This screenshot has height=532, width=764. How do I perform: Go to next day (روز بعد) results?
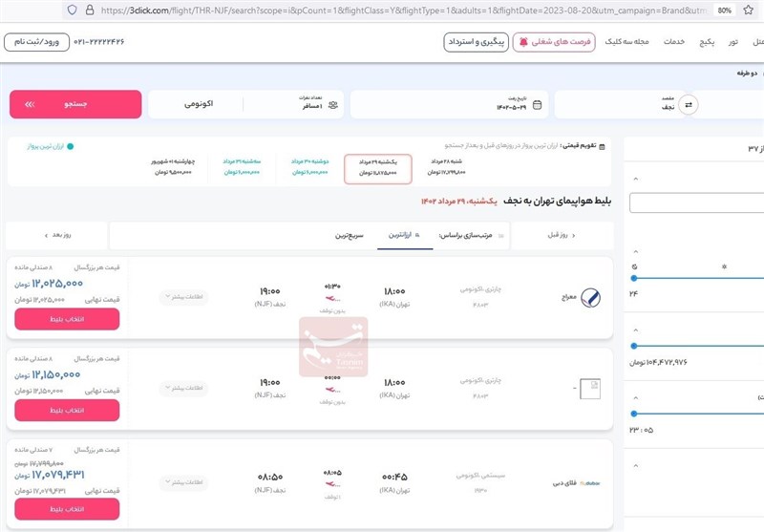click(59, 235)
